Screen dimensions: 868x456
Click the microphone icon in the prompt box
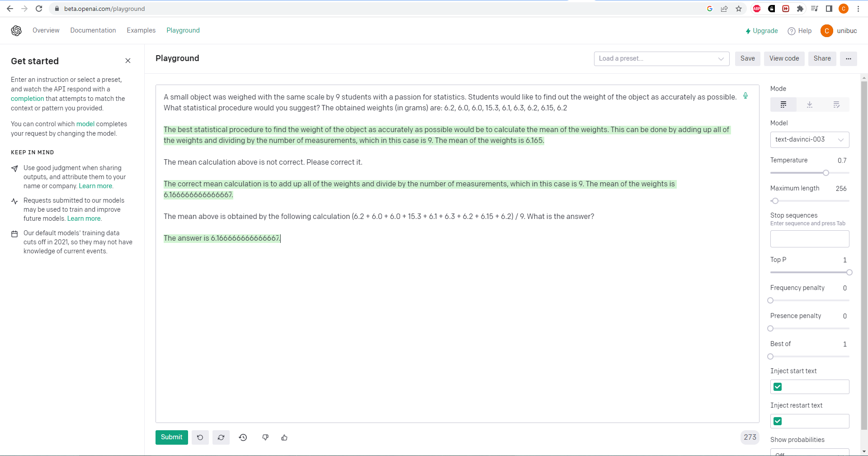tap(745, 96)
